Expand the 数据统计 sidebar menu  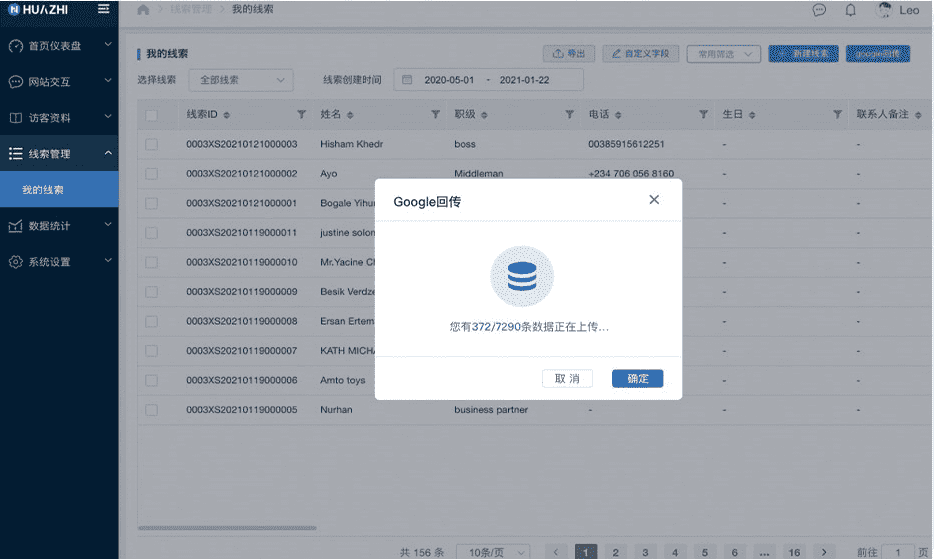[x=59, y=226]
